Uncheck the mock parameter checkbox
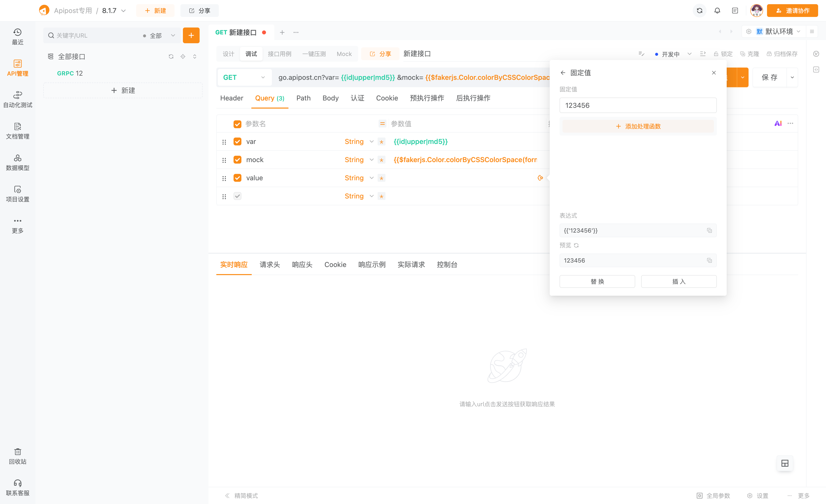 [237, 160]
